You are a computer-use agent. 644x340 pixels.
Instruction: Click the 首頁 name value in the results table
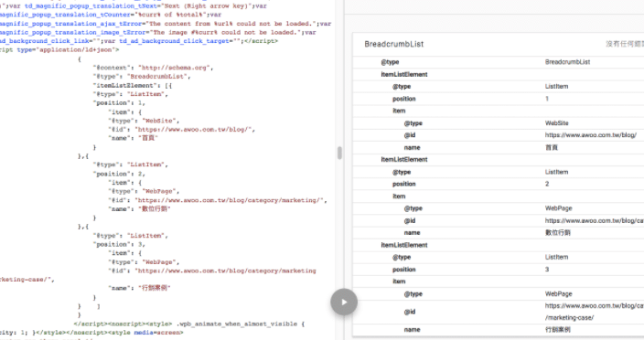click(552, 147)
